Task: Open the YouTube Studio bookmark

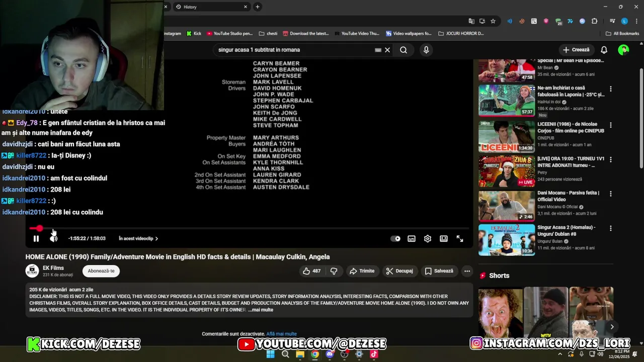Action: click(229, 34)
